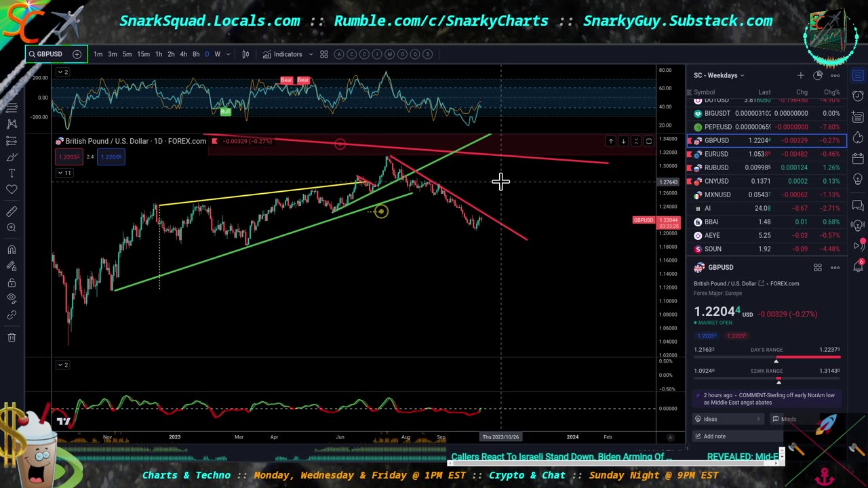Expand the Ideas row chevron
The image size is (868, 488).
pos(758,419)
